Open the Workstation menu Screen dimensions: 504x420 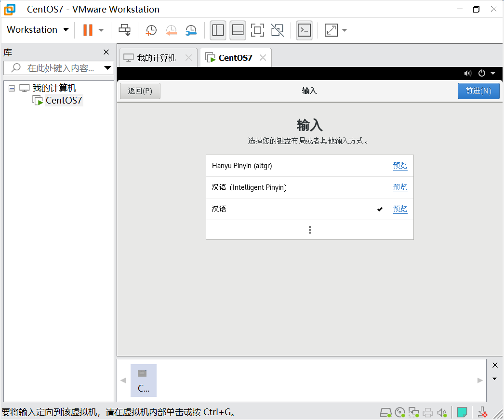pyautogui.click(x=38, y=29)
